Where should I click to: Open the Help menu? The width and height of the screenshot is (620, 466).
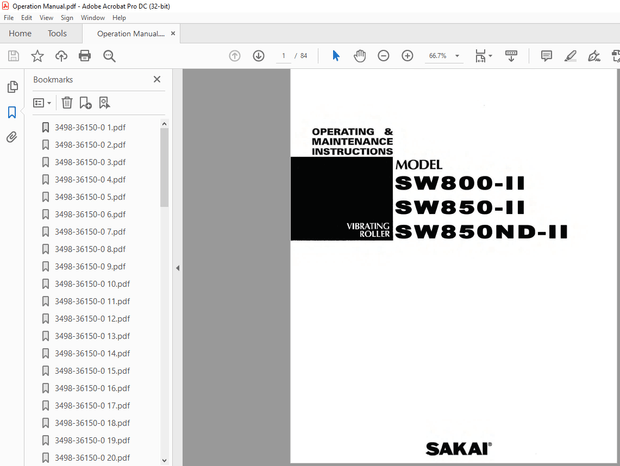[119, 18]
